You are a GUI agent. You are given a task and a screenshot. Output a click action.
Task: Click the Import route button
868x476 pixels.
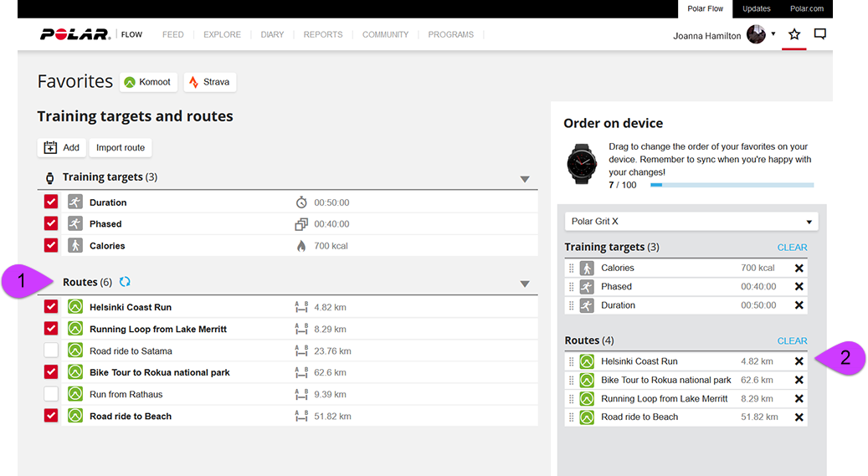[121, 148]
